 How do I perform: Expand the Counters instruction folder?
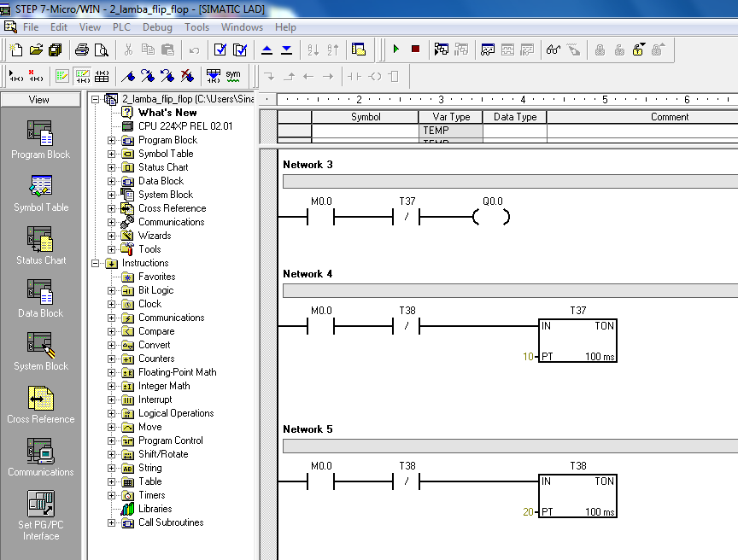pos(112,359)
